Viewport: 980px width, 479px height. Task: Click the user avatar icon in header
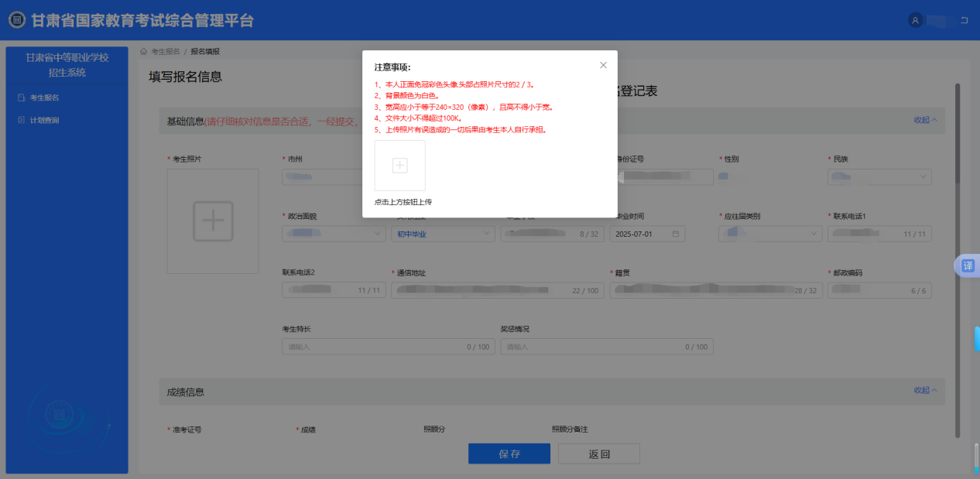(915, 21)
